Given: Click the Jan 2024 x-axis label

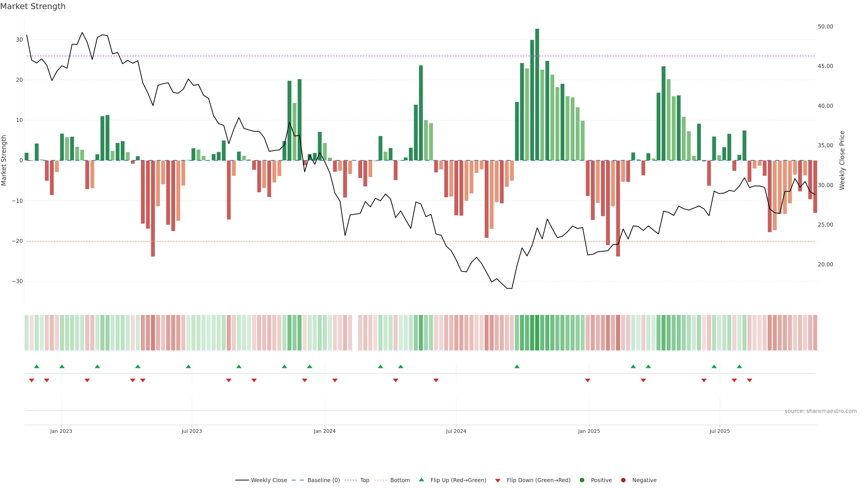Looking at the screenshot, I should (x=325, y=431).
